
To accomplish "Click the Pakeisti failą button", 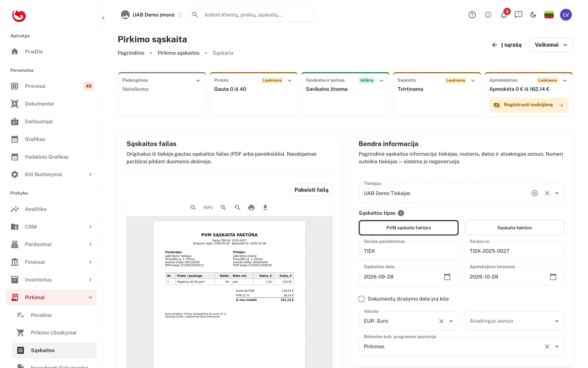I will [x=311, y=190].
